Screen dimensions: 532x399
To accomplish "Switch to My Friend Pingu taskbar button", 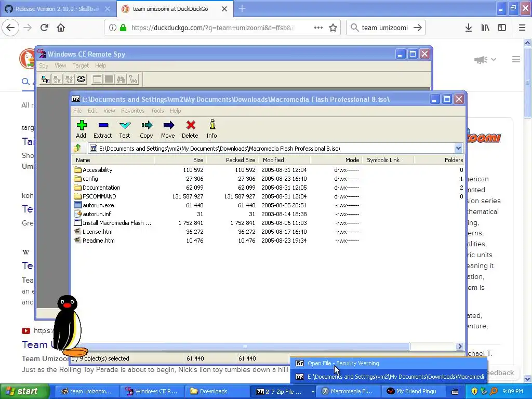I will (x=413, y=391).
